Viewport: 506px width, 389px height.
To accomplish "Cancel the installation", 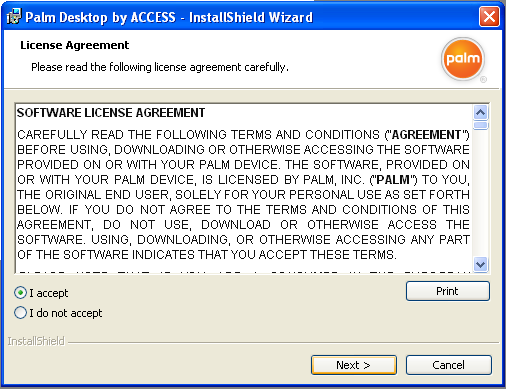I will tap(448, 365).
